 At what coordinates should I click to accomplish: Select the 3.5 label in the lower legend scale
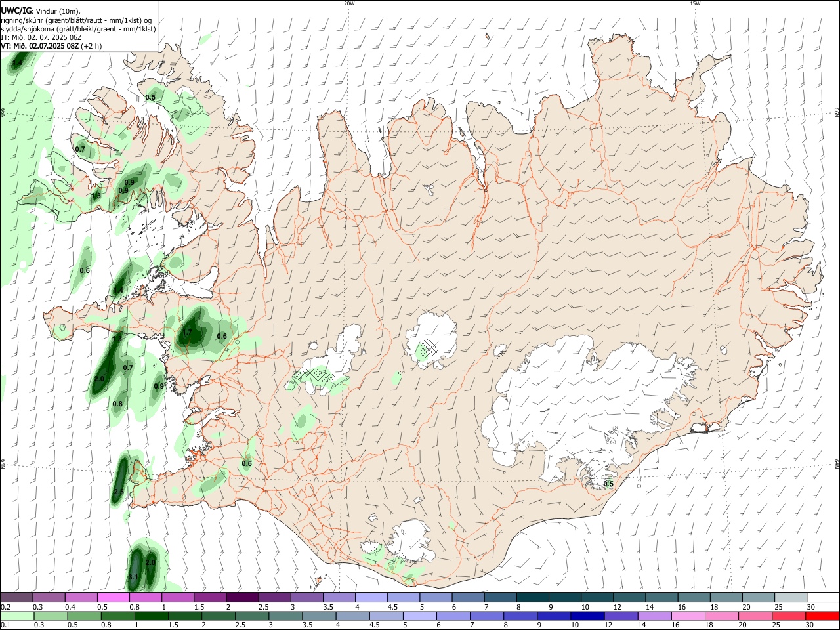pos(307,625)
